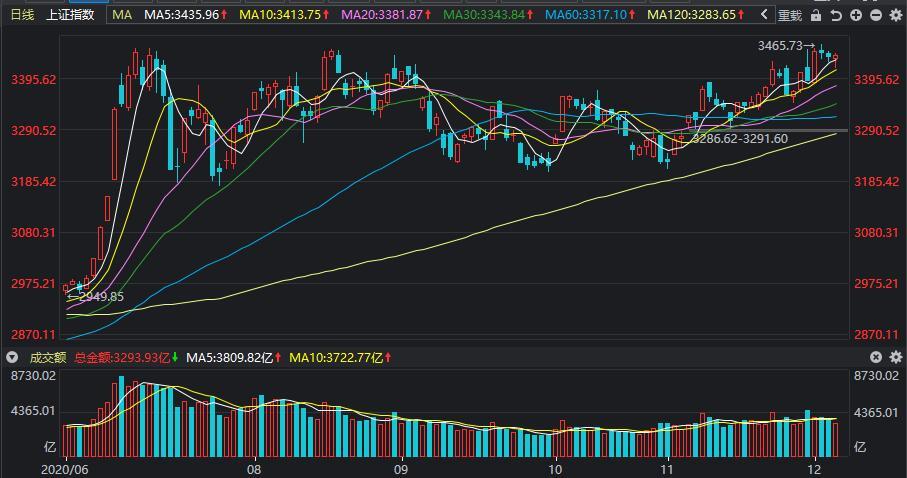Click the 重载 reload button
Image resolution: width=907 pixels, height=478 pixels.
coord(790,15)
